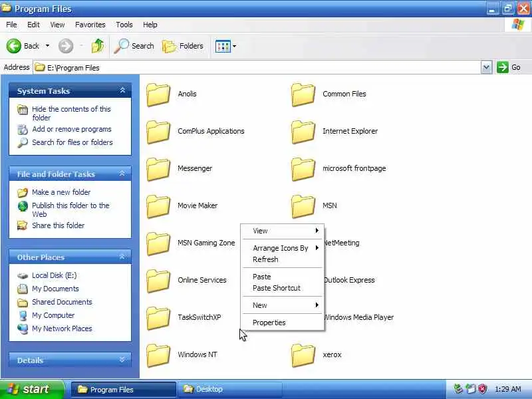Open the Edit menu

pos(33,25)
